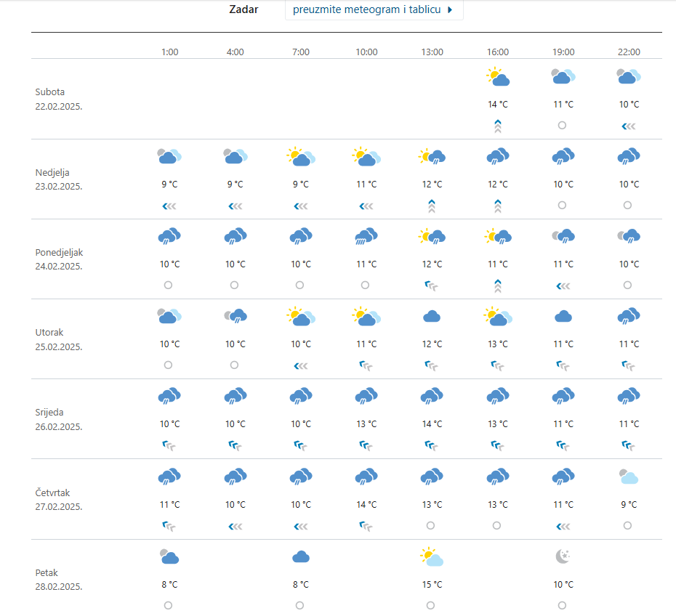676x616 pixels.
Task: Click Nedjelja 7:00 sun with clouds icon
Action: [x=300, y=156]
